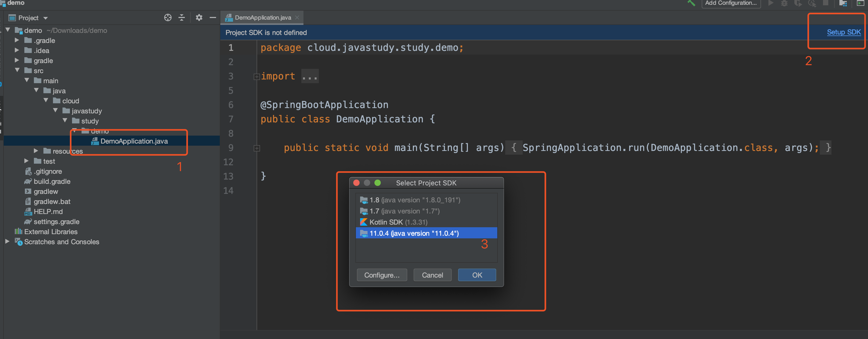Image resolution: width=868 pixels, height=339 pixels.
Task: Hide the Project panel with minus icon
Action: pos(213,17)
